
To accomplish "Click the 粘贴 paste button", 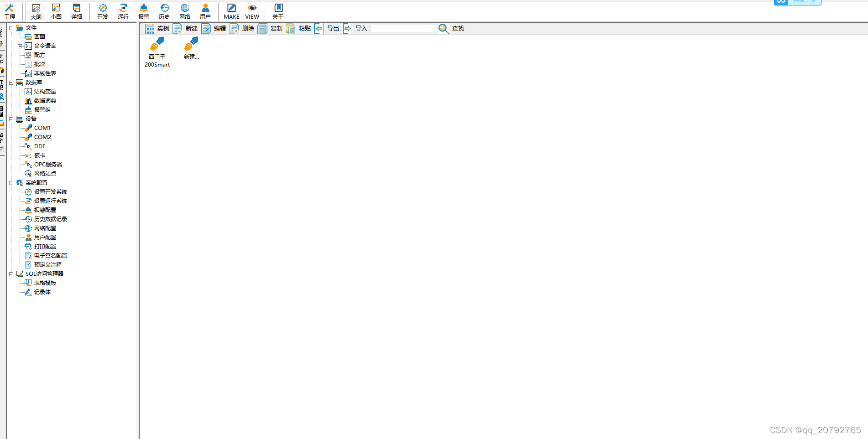I will point(298,29).
